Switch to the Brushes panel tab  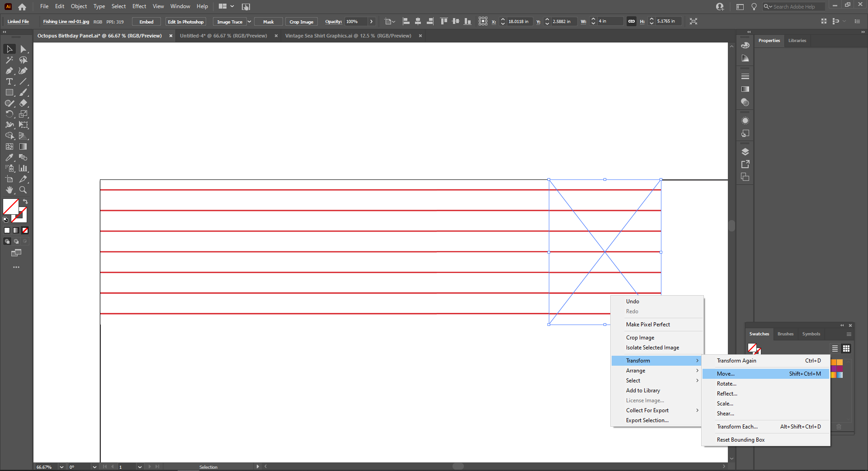(x=785, y=334)
